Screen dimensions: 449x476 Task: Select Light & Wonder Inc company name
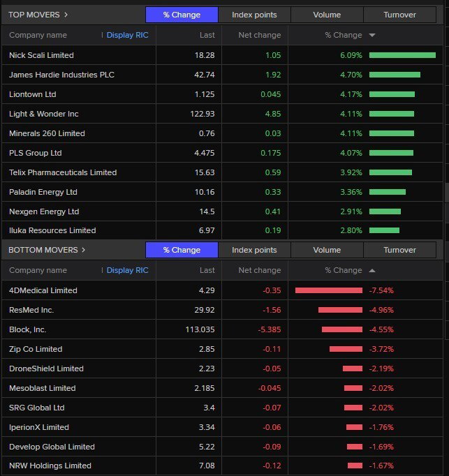click(44, 114)
